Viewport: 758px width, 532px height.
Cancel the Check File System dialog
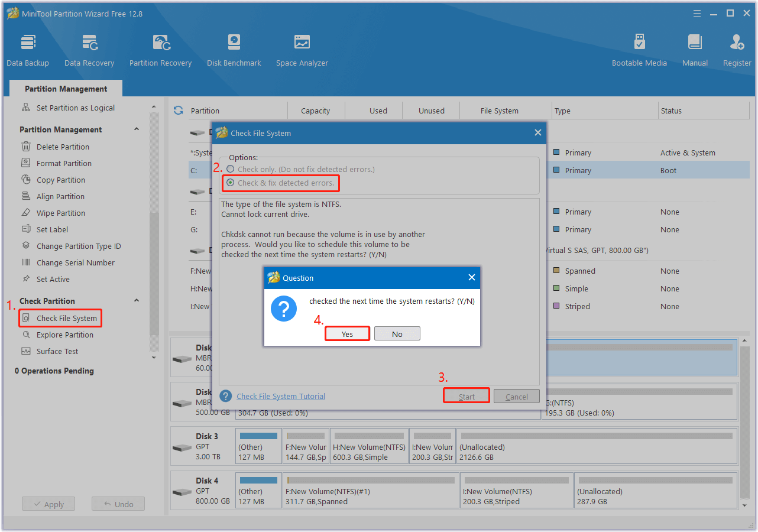pos(517,397)
